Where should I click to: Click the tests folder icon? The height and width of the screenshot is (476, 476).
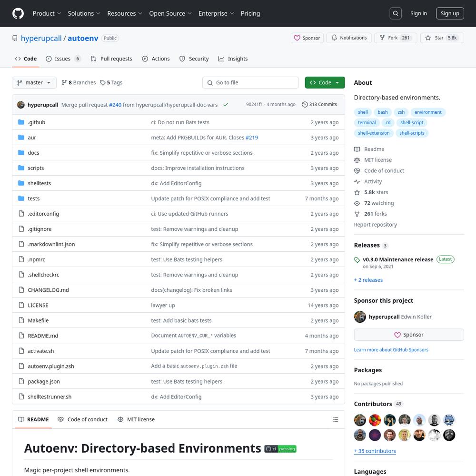(21, 198)
